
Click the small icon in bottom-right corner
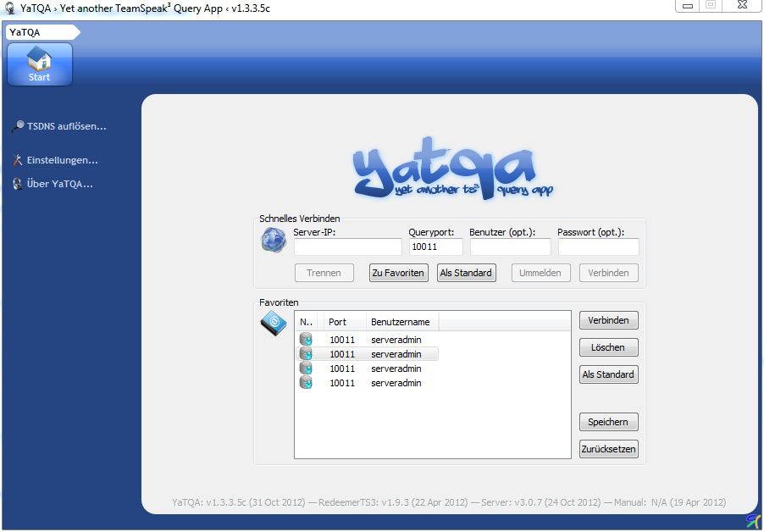(x=754, y=520)
